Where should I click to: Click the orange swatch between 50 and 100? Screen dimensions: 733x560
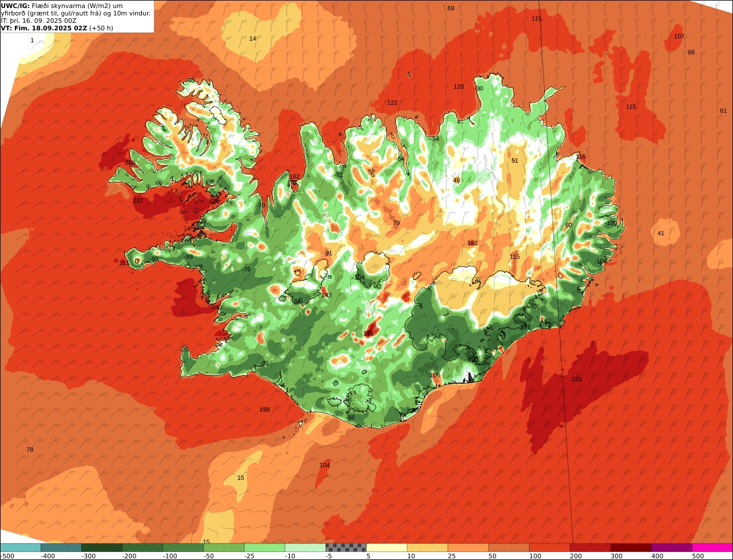tap(509, 547)
